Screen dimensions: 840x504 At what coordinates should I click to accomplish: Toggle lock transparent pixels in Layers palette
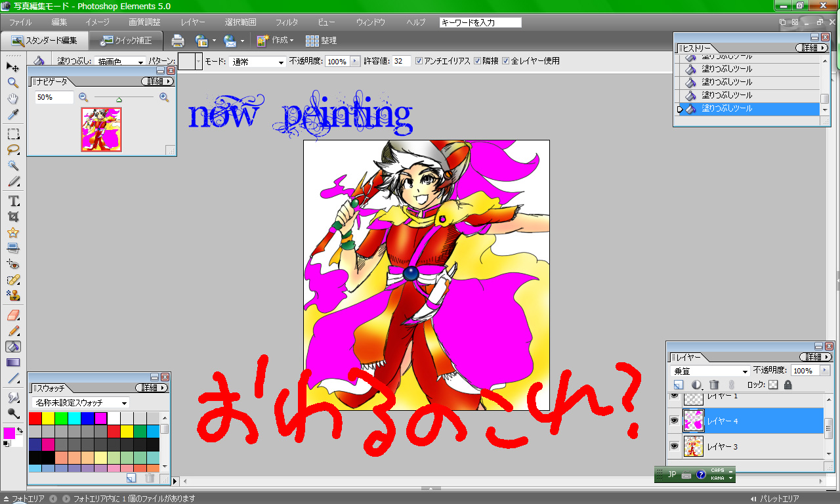point(773,385)
